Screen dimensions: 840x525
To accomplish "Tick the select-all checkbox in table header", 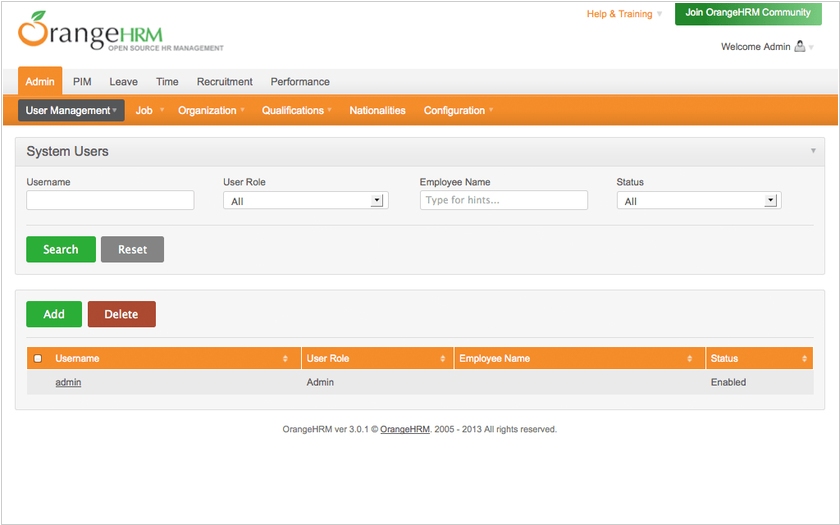I will (38, 359).
